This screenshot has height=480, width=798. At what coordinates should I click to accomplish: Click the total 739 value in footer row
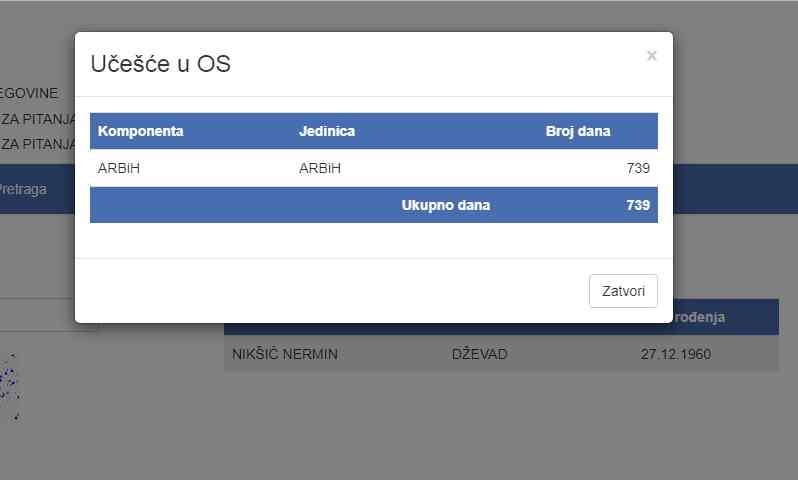point(638,205)
